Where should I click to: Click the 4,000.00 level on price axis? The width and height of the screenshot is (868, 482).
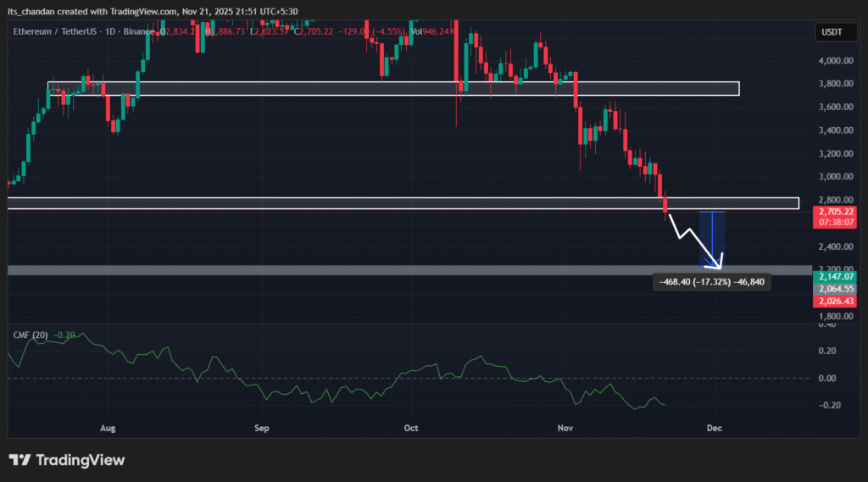[x=835, y=61]
